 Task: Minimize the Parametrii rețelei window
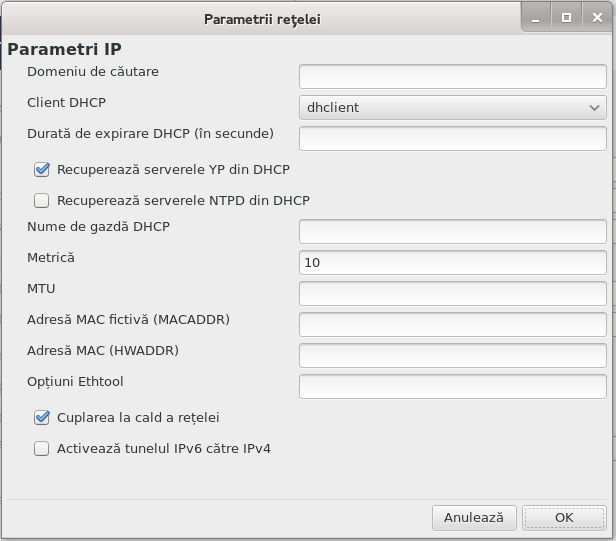[536, 18]
